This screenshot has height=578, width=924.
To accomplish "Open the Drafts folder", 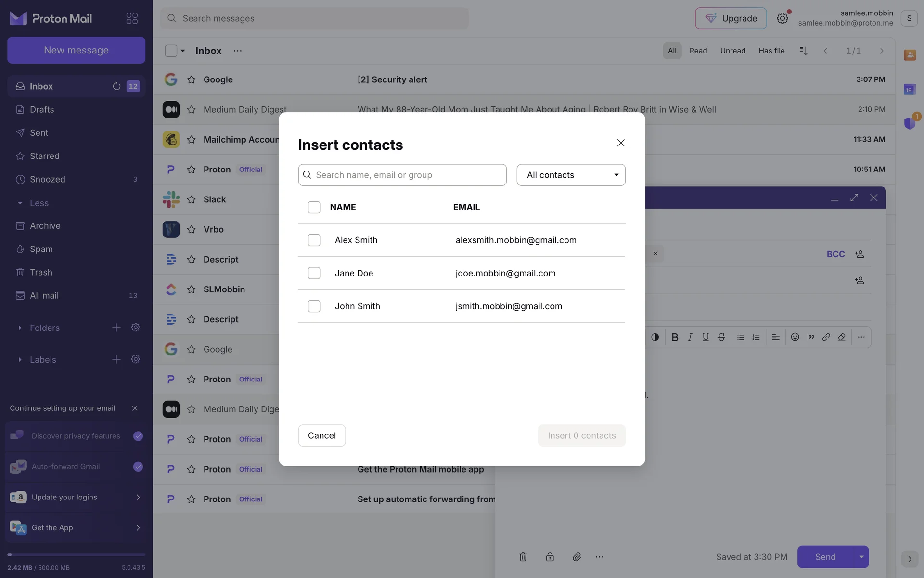I will click(x=42, y=109).
